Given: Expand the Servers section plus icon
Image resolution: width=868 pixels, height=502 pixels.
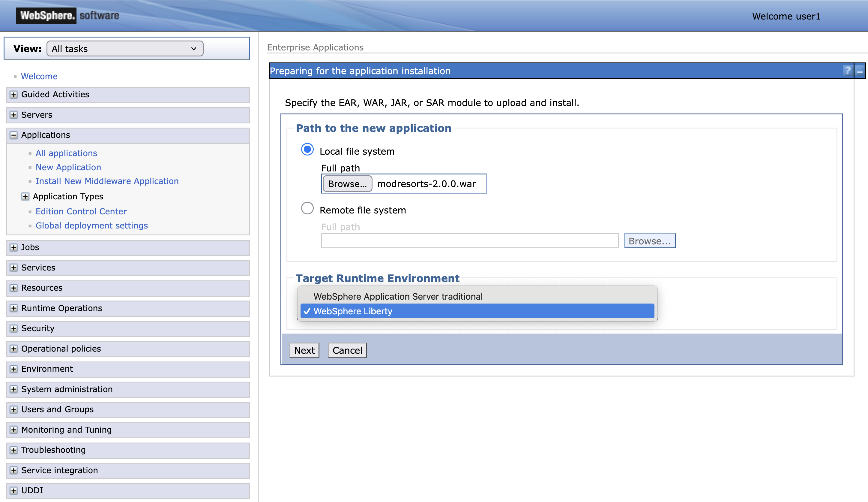Looking at the screenshot, I should (x=13, y=115).
